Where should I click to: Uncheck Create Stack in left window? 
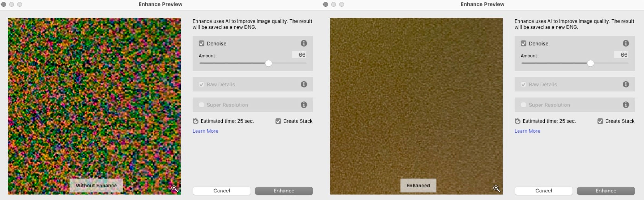(278, 121)
